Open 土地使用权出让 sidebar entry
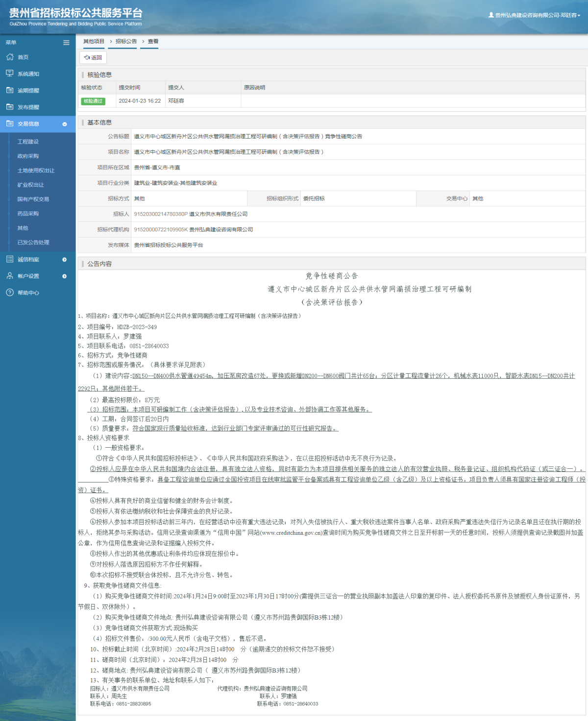This screenshot has height=721, width=588. [x=36, y=170]
